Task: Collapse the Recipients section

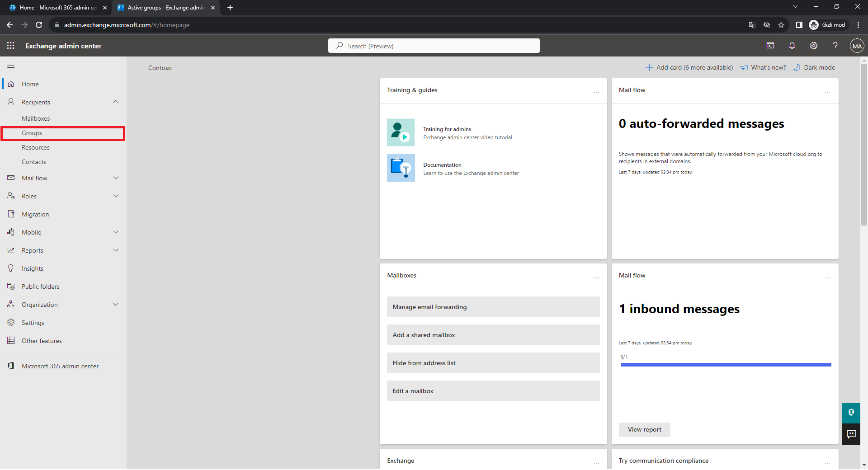Action: [116, 102]
